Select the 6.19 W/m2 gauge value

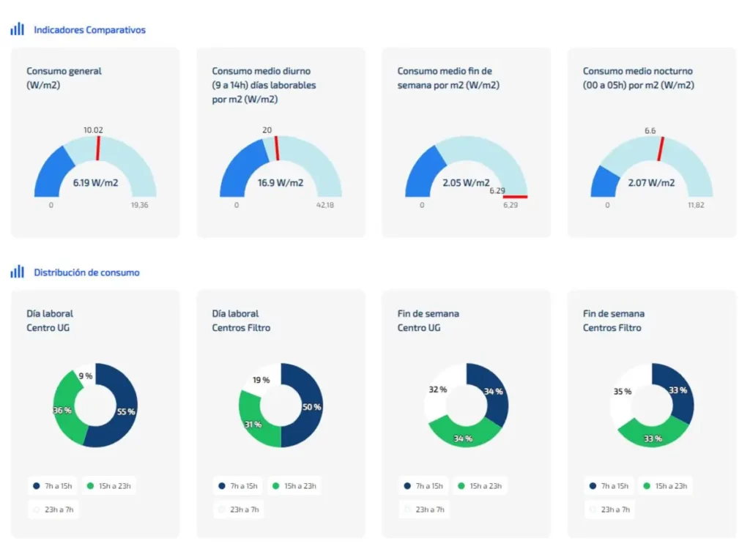tap(95, 183)
